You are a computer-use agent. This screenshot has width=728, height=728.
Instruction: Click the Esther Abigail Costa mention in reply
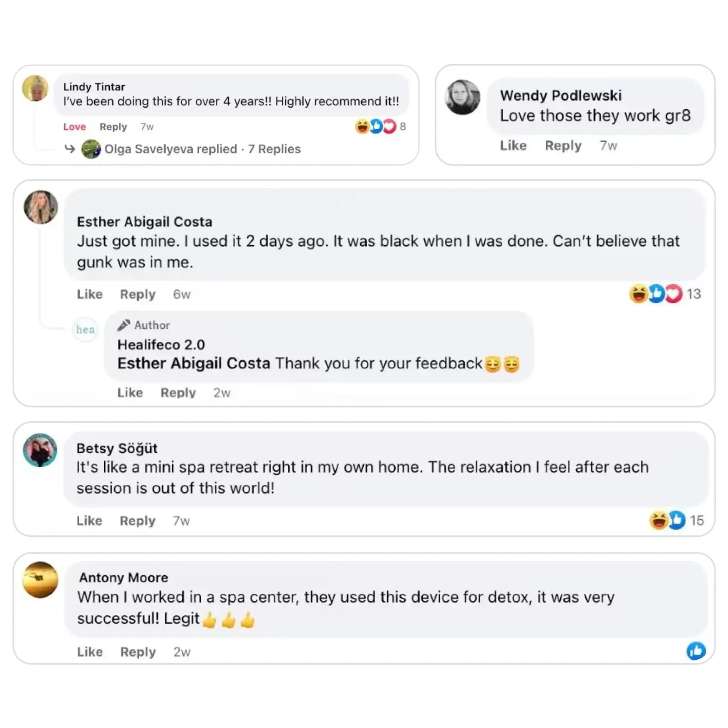194,363
